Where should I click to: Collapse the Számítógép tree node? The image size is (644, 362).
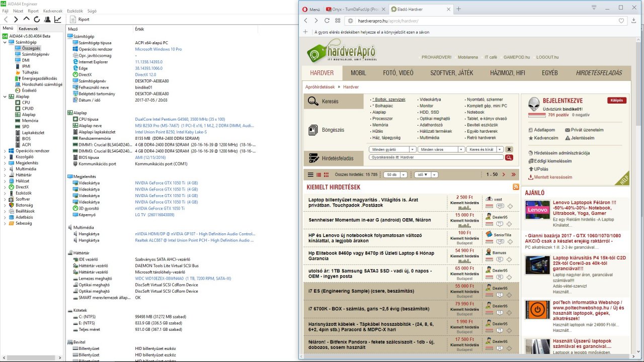click(x=5, y=42)
